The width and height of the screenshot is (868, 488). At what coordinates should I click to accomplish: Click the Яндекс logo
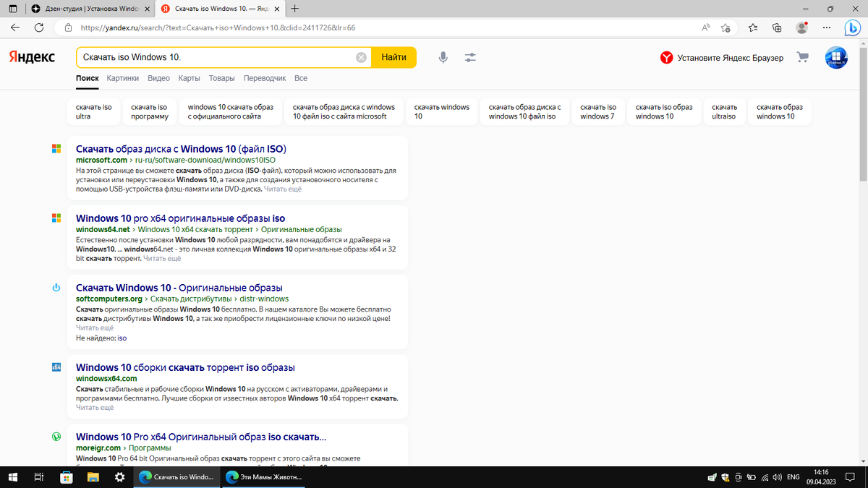tap(32, 57)
